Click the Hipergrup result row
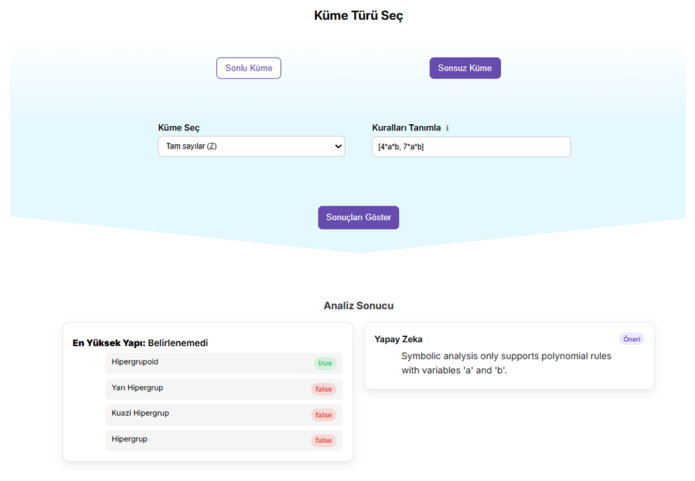The width and height of the screenshot is (695, 481). coord(224,440)
